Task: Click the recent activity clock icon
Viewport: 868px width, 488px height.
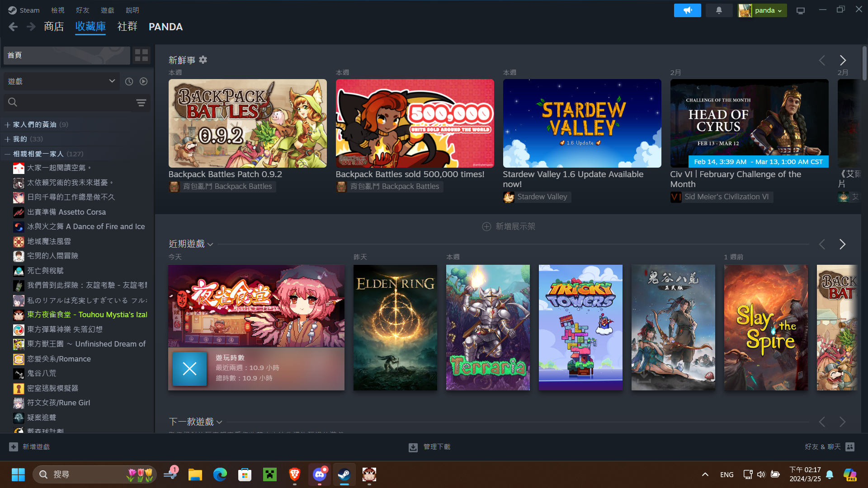Action: (129, 81)
